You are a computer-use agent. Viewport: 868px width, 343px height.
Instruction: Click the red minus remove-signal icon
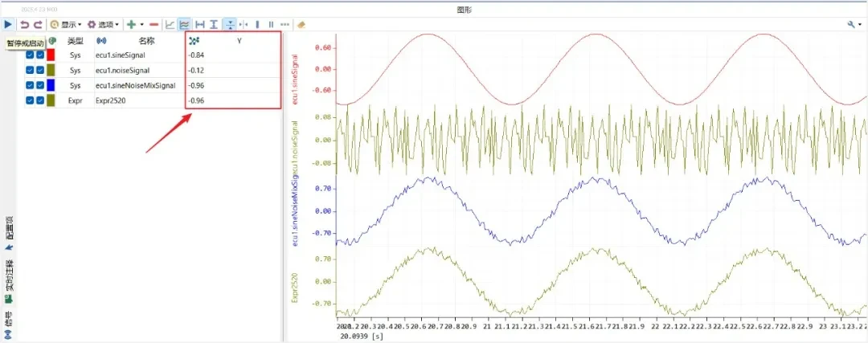[x=154, y=24]
